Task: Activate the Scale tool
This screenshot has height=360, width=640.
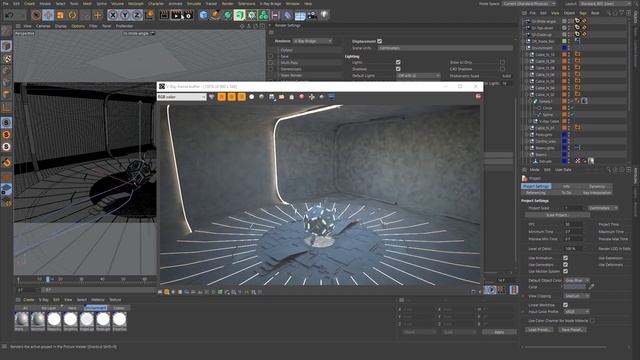Action: [x=60, y=15]
